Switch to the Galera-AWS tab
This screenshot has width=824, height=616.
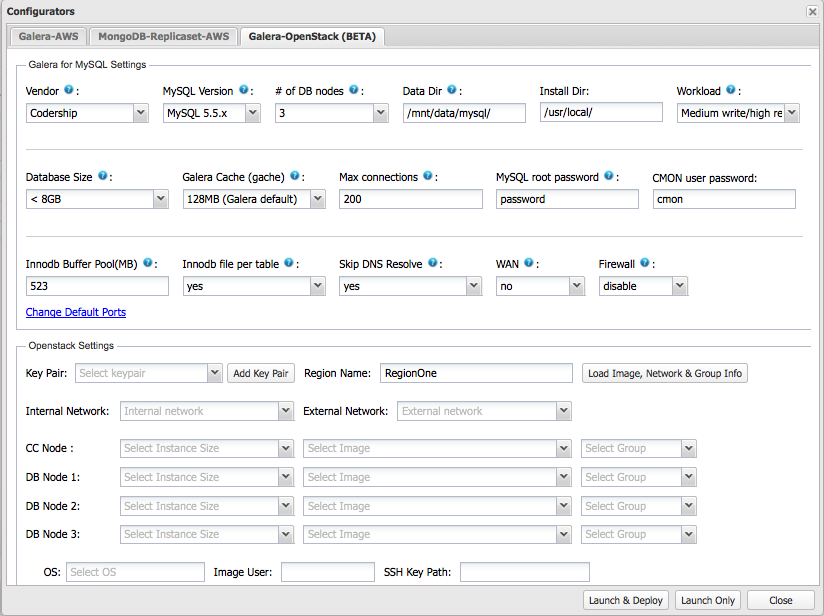(48, 37)
